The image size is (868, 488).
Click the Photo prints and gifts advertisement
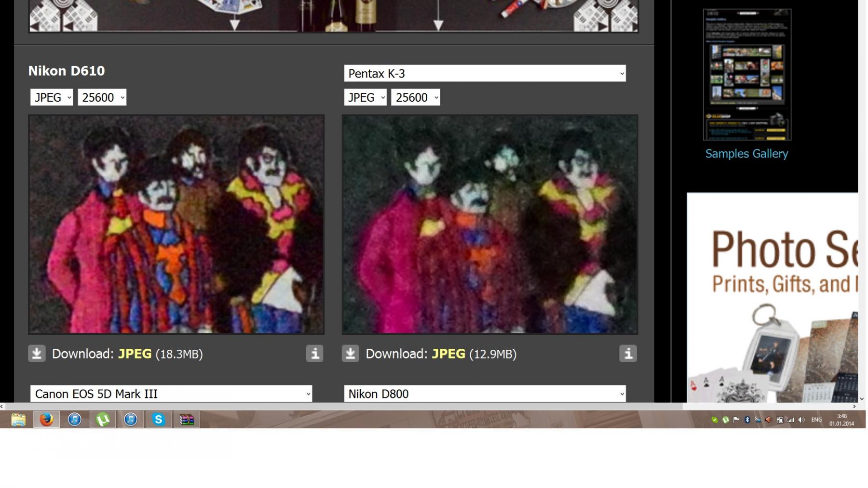point(772,297)
